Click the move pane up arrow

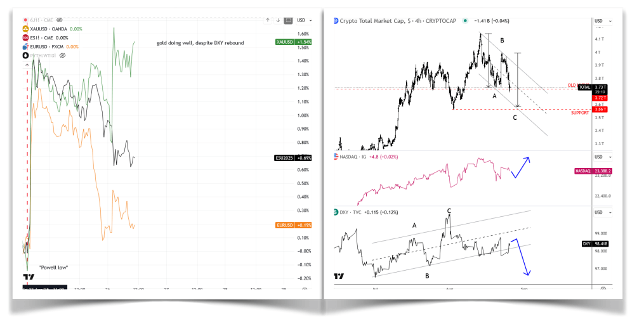pos(268,20)
